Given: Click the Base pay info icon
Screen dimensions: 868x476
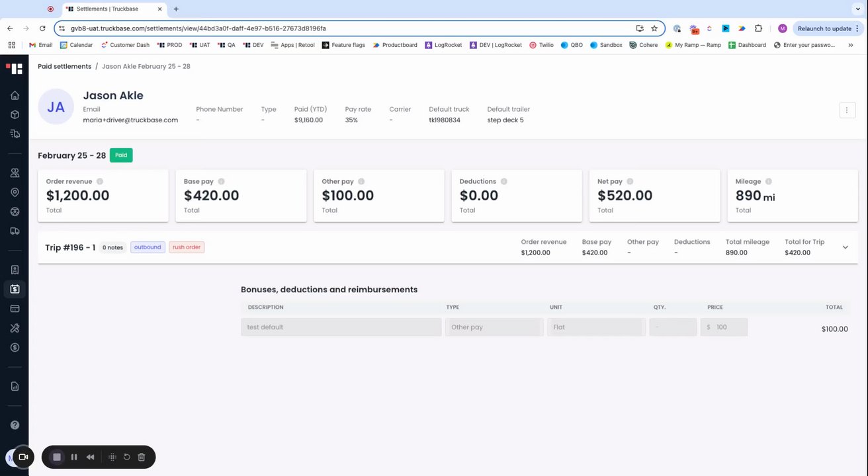Looking at the screenshot, I should [222, 181].
